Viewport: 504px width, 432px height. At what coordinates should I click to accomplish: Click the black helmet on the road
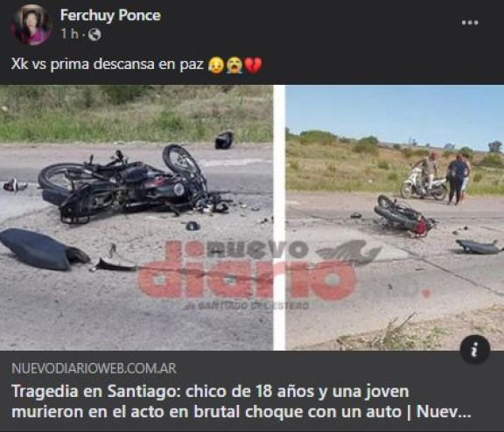click(224, 140)
